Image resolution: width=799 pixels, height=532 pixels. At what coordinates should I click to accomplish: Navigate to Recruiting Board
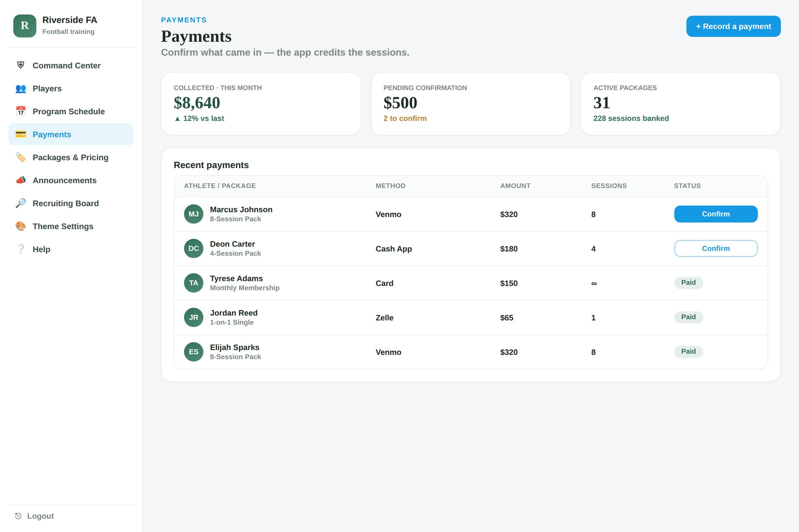71,203
